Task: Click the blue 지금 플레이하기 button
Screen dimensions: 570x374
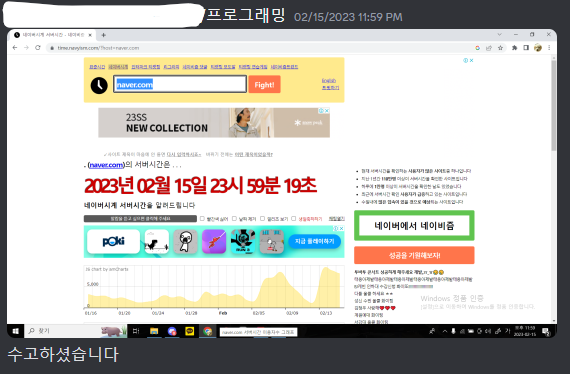Action: (314, 241)
